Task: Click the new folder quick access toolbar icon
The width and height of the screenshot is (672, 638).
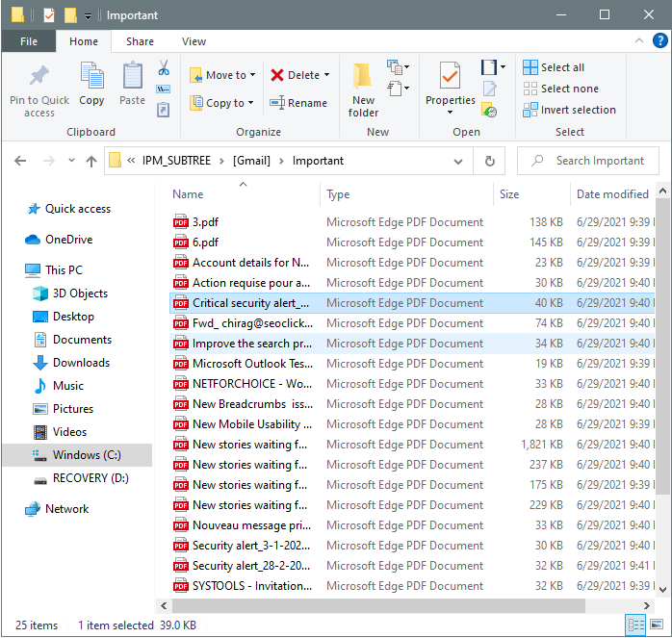Action: pyautogui.click(x=70, y=15)
